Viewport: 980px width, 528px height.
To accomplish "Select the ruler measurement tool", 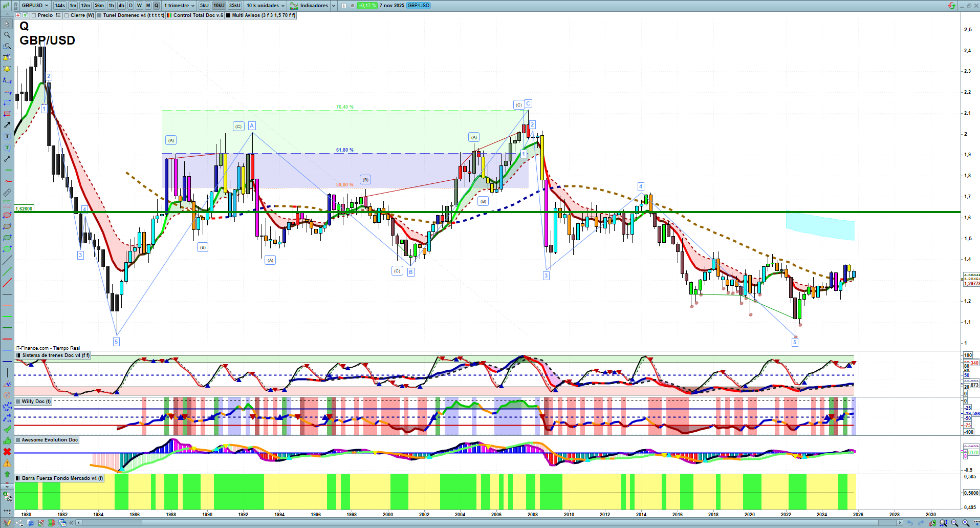I will tap(7, 193).
